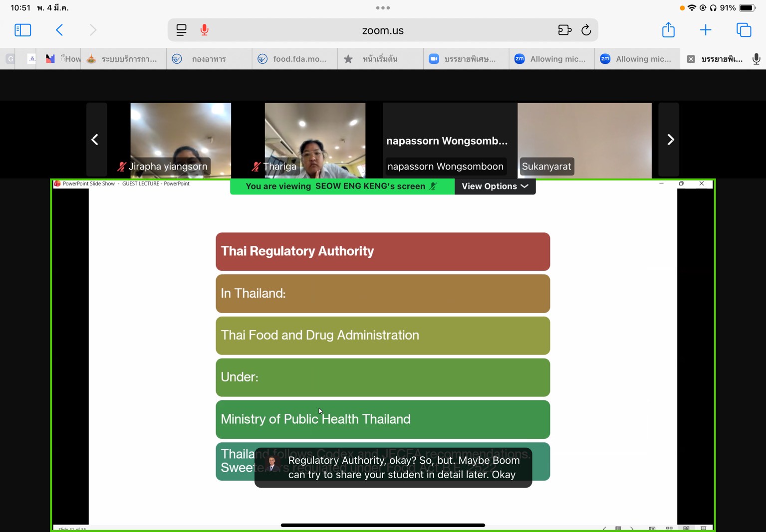This screenshot has width=766, height=532.
Task: Open the extensions icon in address bar
Action: 564,30
